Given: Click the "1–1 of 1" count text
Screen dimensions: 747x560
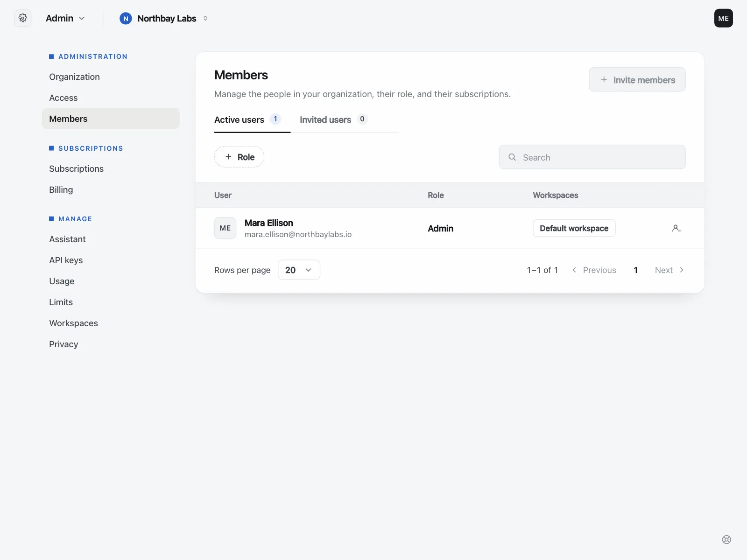Looking at the screenshot, I should tap(542, 270).
